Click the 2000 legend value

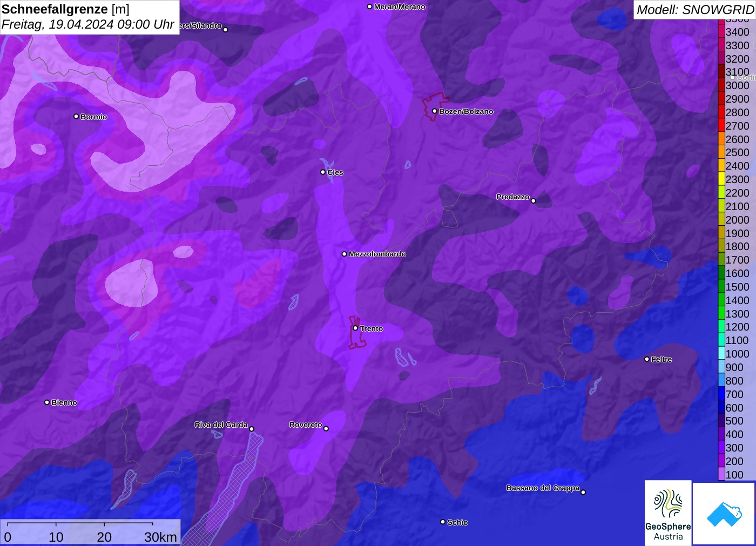click(x=737, y=220)
